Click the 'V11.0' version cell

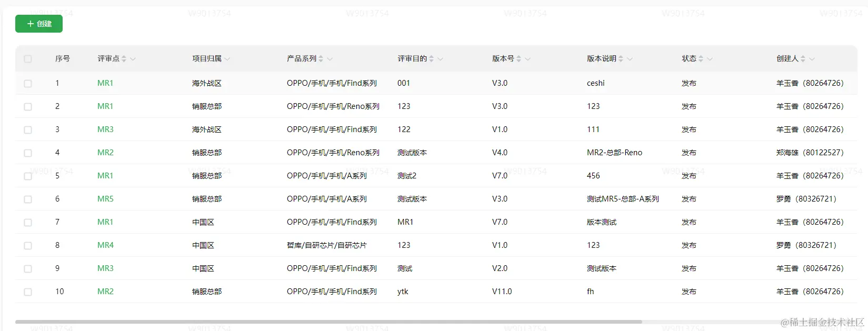coord(502,292)
